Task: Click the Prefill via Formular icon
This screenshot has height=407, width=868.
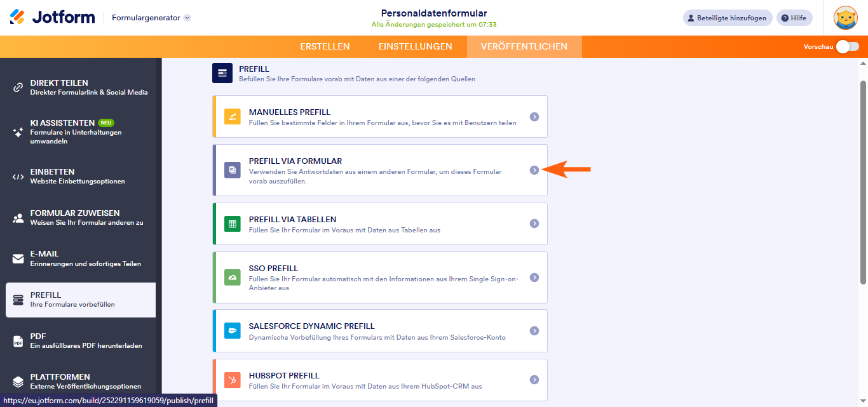Action: [x=233, y=170]
